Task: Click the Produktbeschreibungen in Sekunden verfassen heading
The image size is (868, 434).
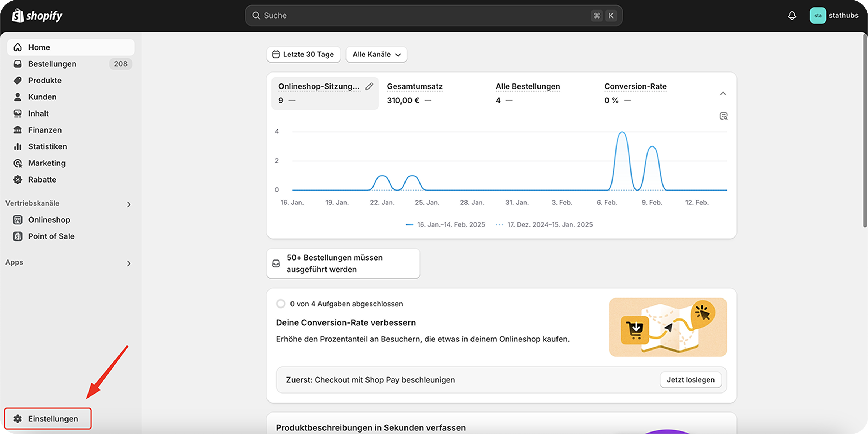Action: [x=371, y=428]
